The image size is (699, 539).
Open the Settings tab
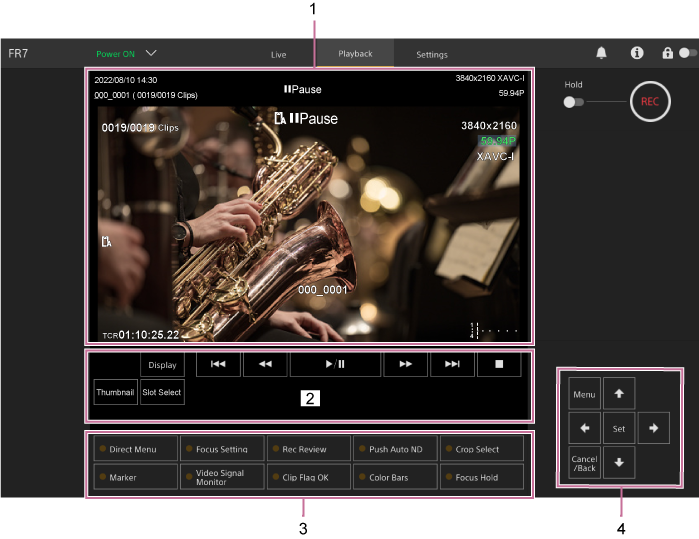(x=432, y=54)
